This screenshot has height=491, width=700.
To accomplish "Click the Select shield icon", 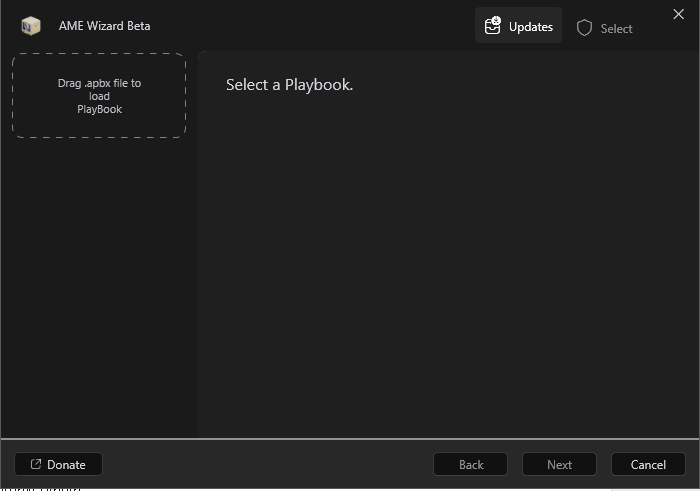I will pos(585,28).
